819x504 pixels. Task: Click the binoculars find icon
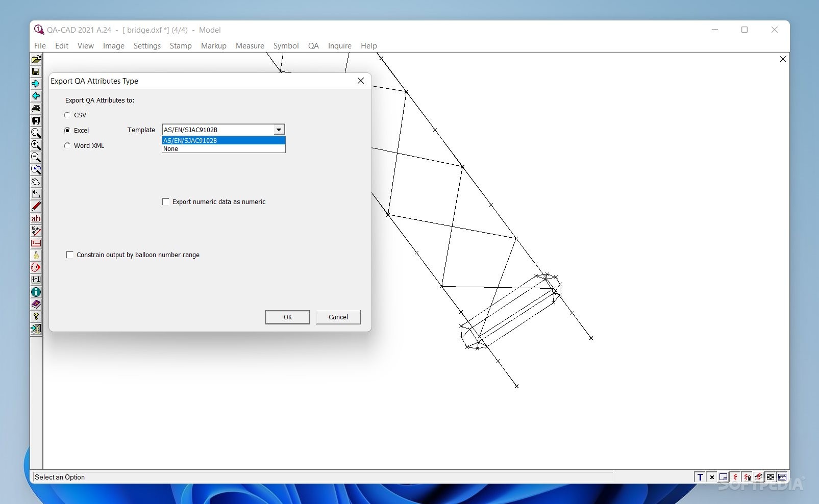(x=36, y=121)
